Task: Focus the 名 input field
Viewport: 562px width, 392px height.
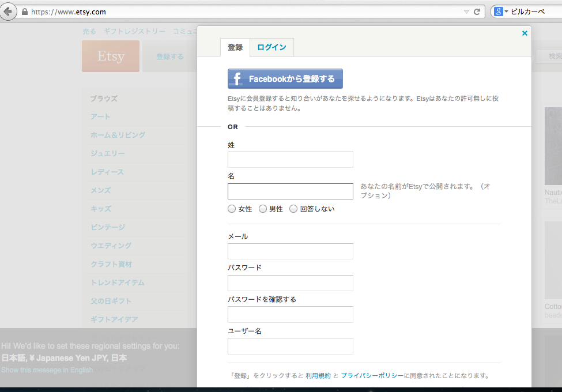Action: (291, 191)
